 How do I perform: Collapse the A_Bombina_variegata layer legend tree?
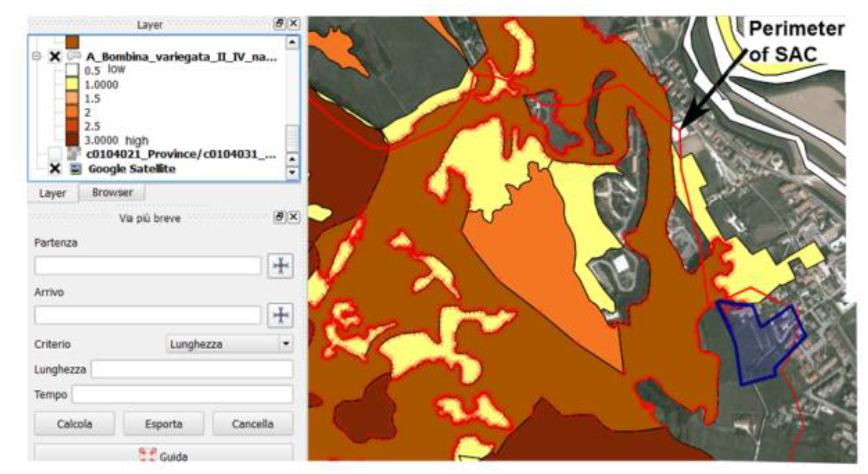tap(37, 56)
